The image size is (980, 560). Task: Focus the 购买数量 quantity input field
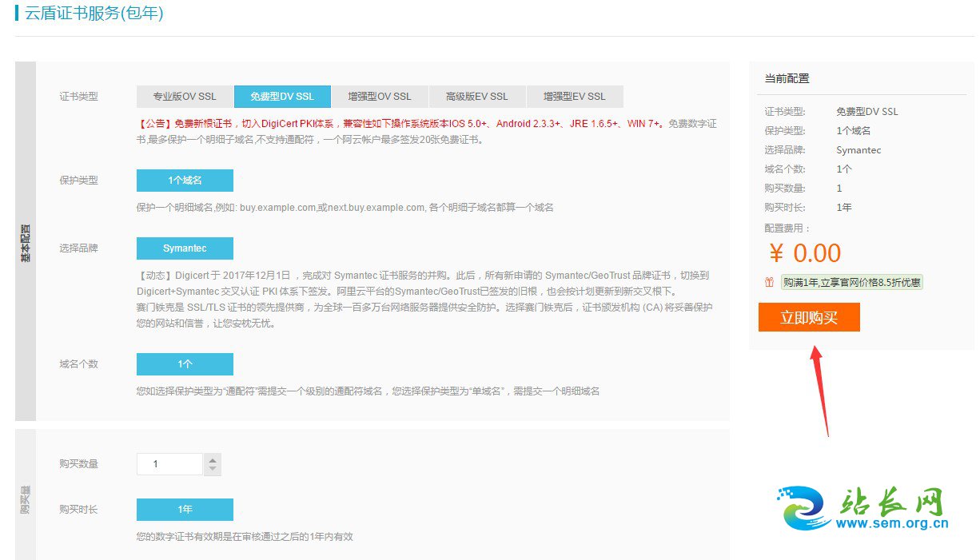169,464
